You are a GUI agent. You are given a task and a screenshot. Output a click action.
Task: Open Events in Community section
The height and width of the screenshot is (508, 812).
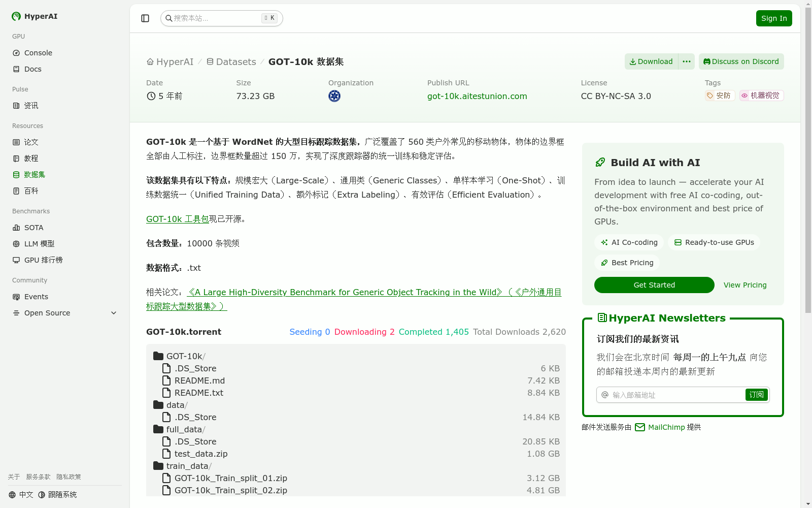pos(65,297)
